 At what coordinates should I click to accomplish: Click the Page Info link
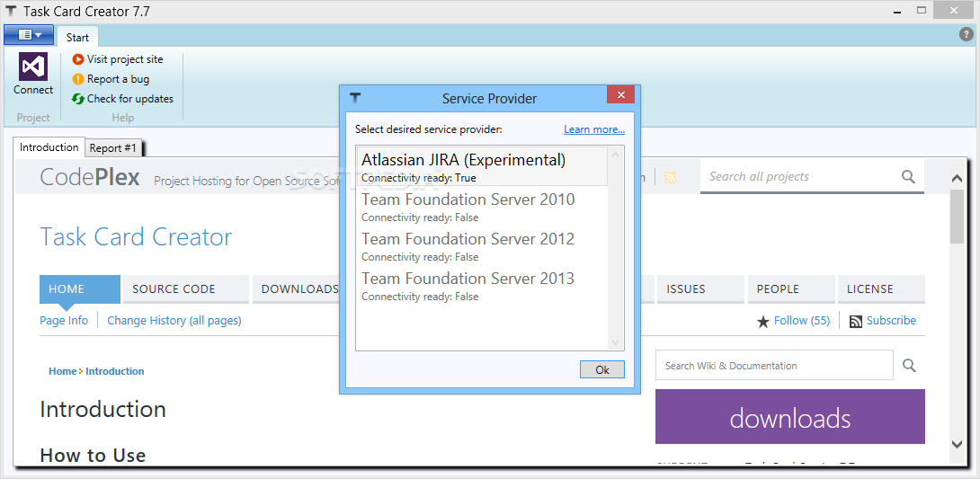coord(64,320)
